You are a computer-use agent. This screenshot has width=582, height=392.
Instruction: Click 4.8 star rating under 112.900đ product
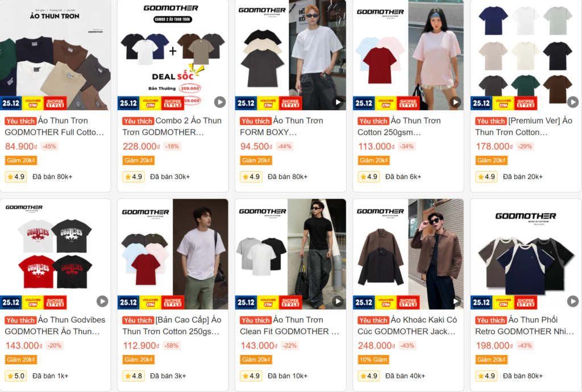[x=133, y=376]
